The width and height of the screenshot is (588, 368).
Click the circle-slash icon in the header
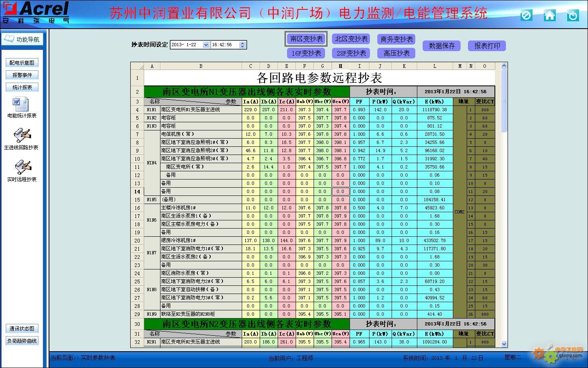[x=526, y=16]
